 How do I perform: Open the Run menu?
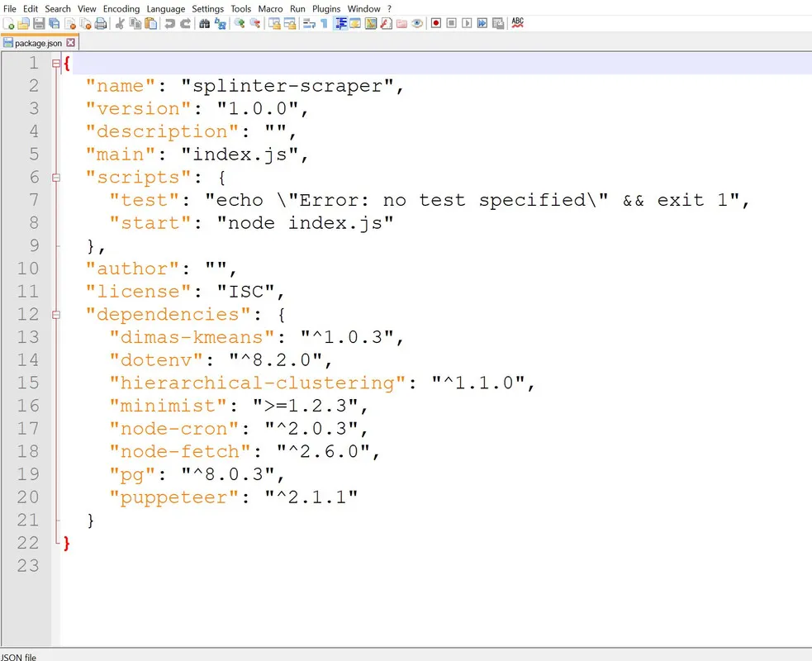click(x=297, y=9)
